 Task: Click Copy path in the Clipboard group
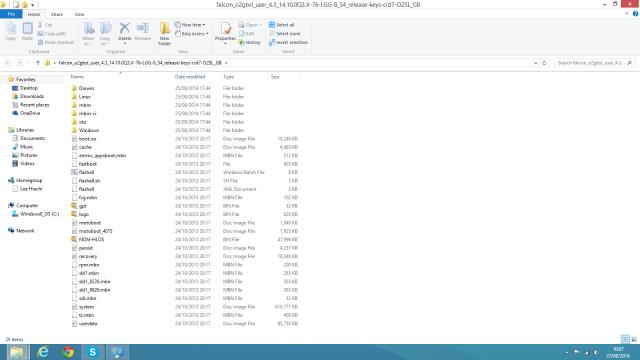(x=52, y=33)
